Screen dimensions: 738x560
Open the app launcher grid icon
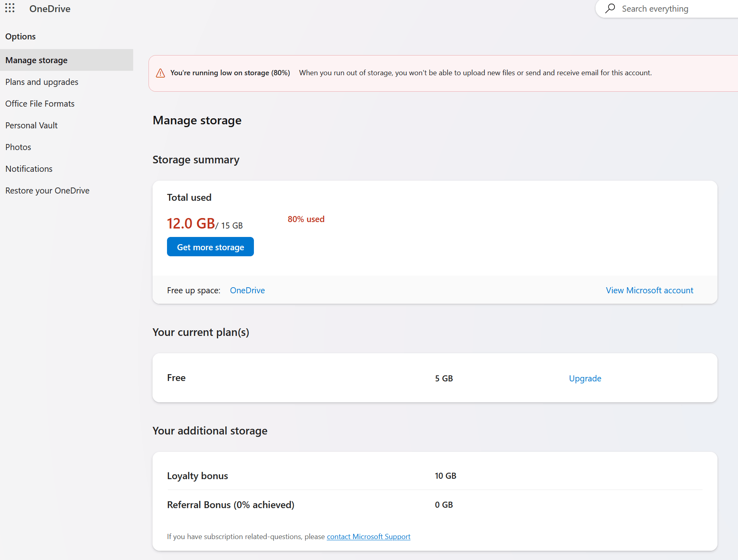pos(10,8)
